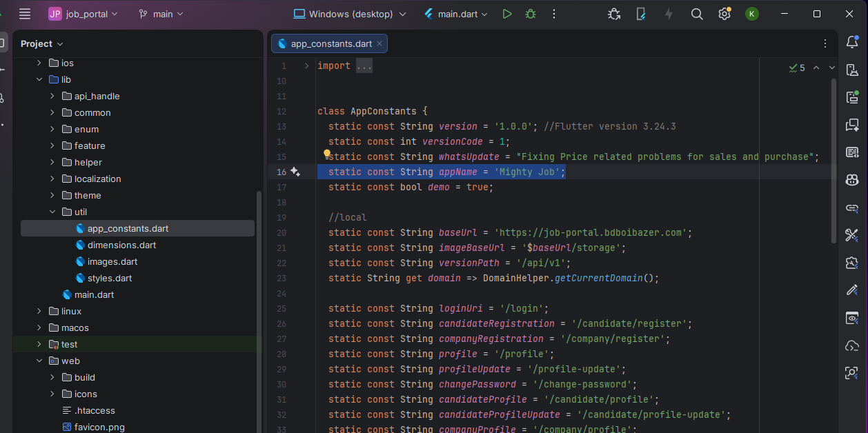
Task: Select the macos folder row
Action: coord(137,328)
